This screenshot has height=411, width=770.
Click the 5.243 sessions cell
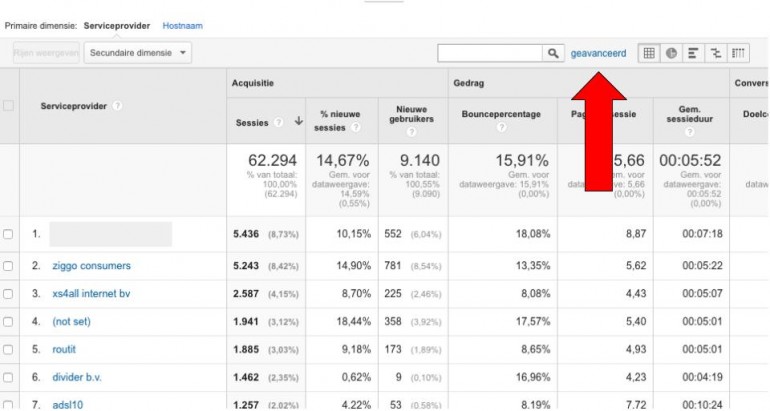tap(246, 266)
